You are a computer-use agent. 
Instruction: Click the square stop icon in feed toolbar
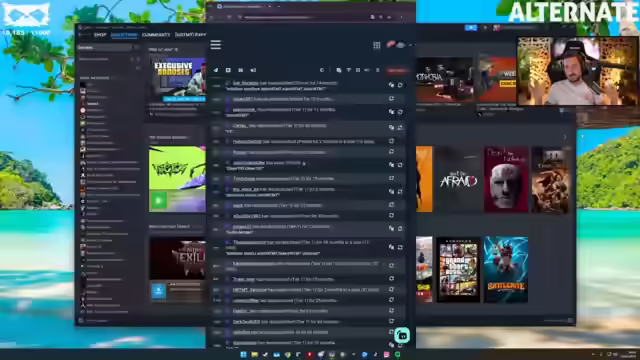(x=228, y=70)
